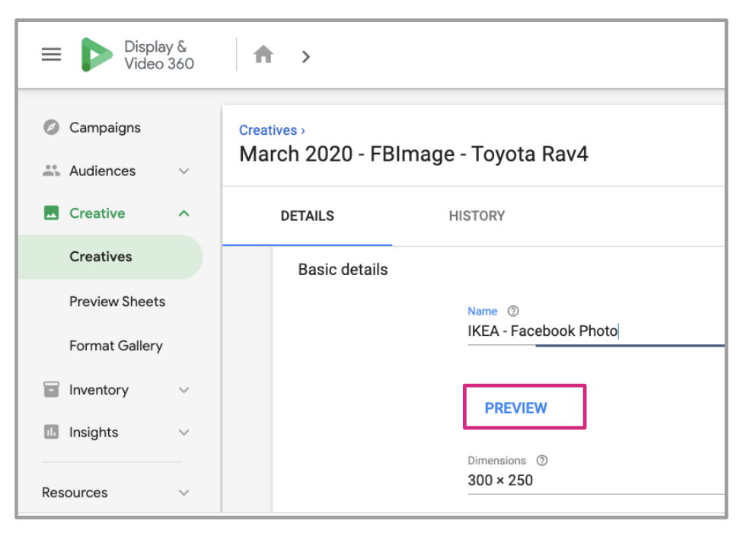Click the Inventory archive box icon
Image resolution: width=756 pixels, height=553 pixels.
pyautogui.click(x=51, y=390)
